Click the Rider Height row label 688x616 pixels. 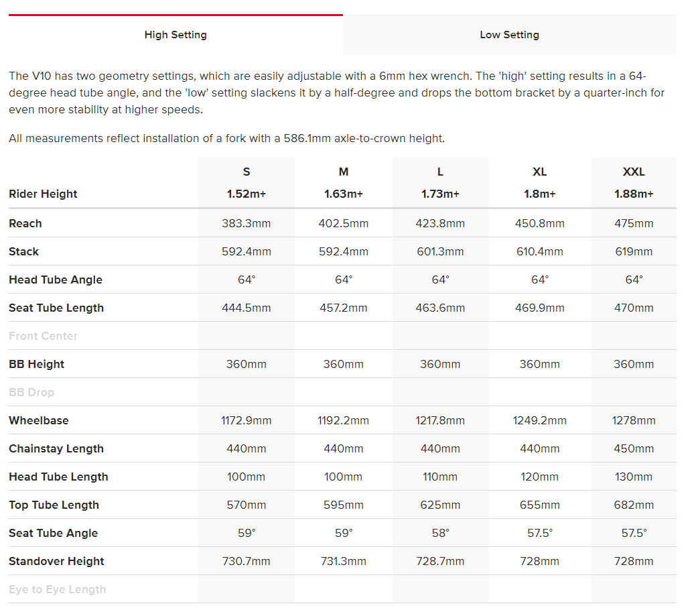(43, 194)
